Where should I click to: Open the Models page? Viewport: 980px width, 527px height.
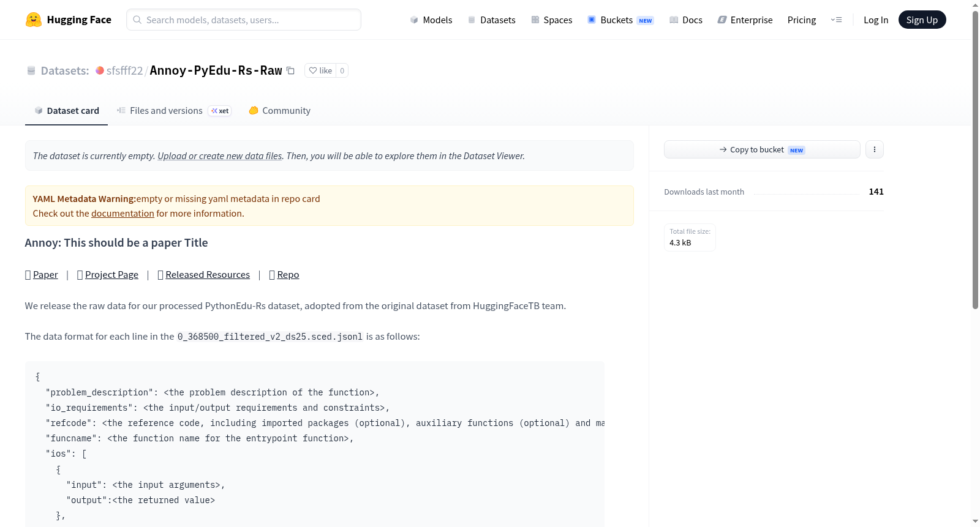click(431, 20)
